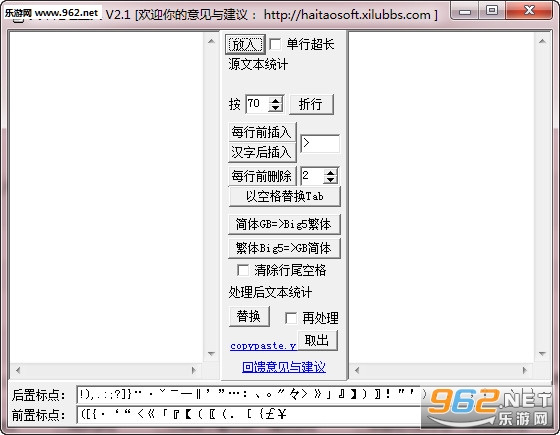Open the copypaste.y link

263,346
